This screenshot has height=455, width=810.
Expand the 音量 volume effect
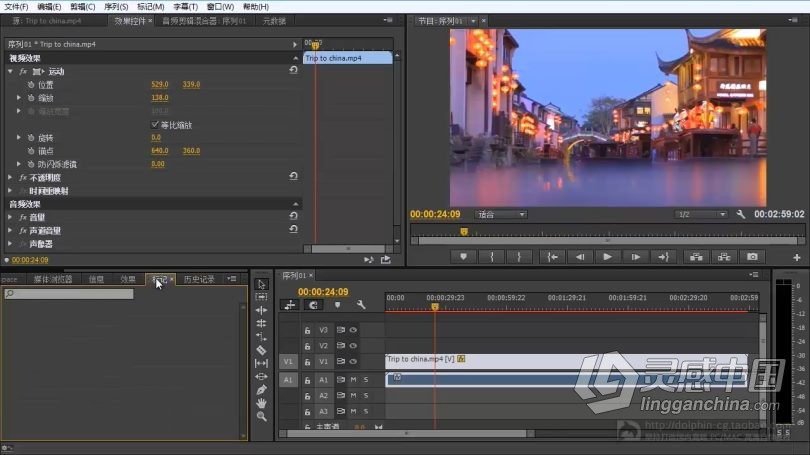[x=10, y=217]
